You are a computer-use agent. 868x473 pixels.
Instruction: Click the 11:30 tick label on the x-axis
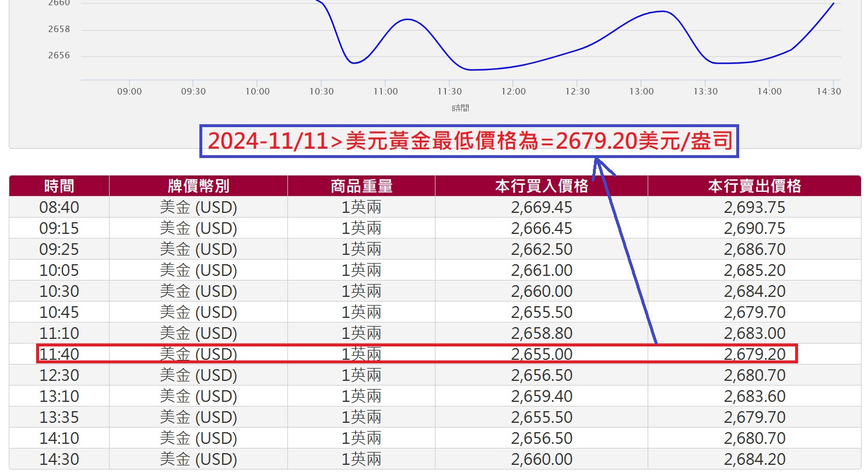449,91
